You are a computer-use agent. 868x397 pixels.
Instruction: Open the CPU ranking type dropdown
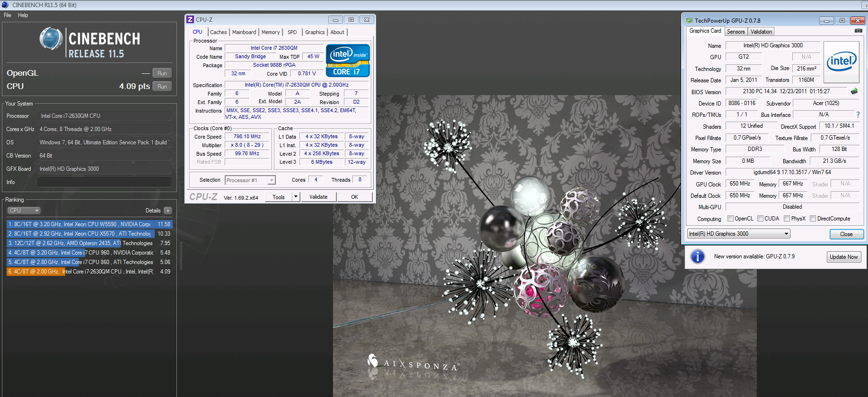(24, 211)
